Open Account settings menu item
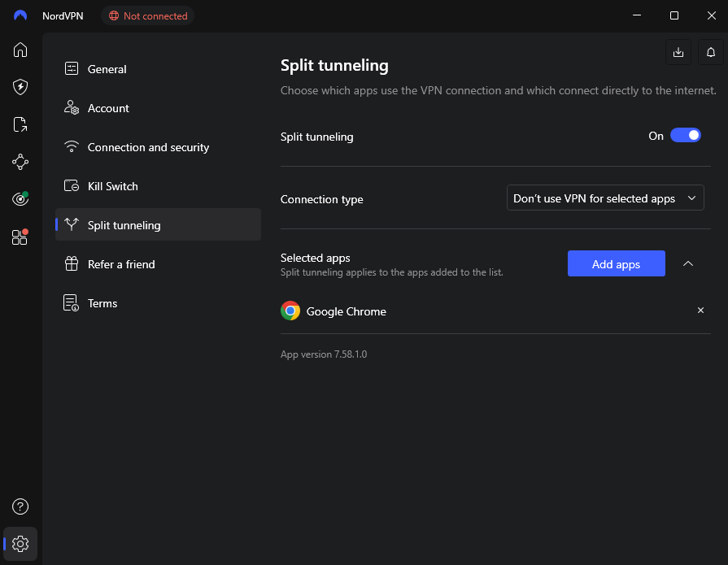Image resolution: width=728 pixels, height=565 pixels. pyautogui.click(x=158, y=108)
